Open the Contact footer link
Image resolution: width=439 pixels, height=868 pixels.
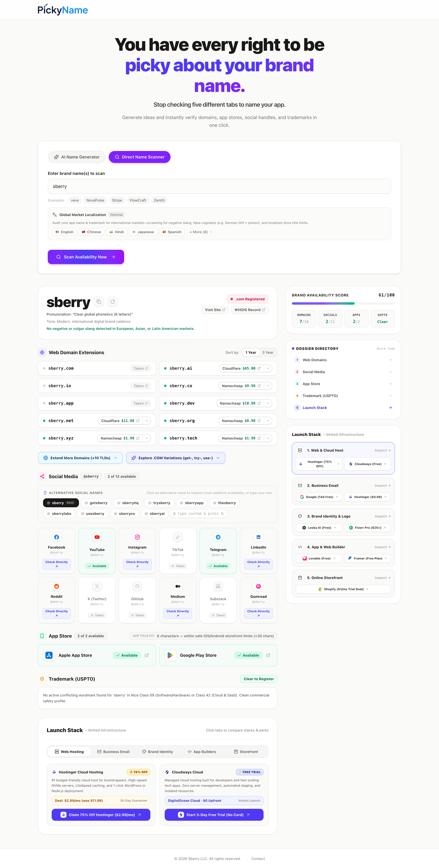click(258, 859)
